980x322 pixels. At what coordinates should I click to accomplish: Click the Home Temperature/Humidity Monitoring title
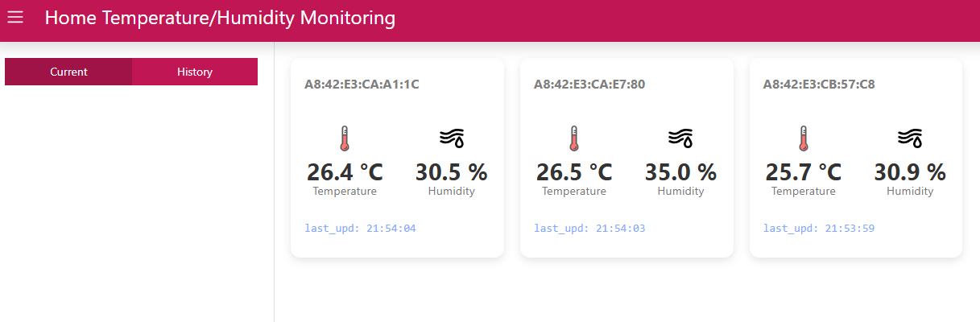[x=220, y=18]
